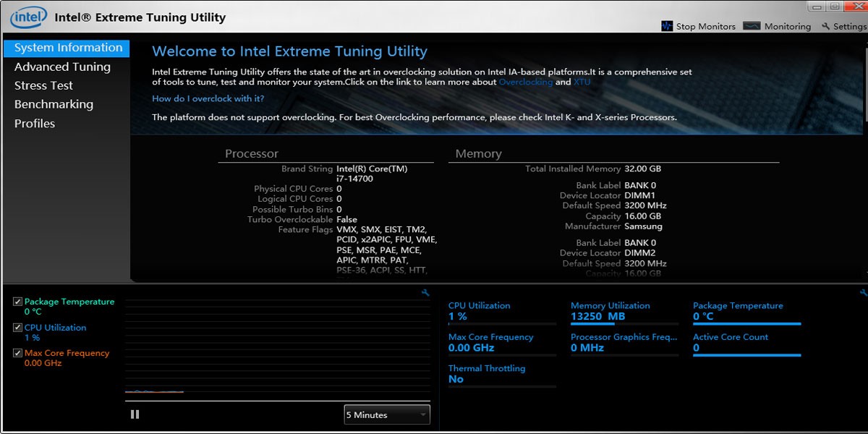The width and height of the screenshot is (868, 434).
Task: Click DIMM1 device locator value
Action: point(640,195)
